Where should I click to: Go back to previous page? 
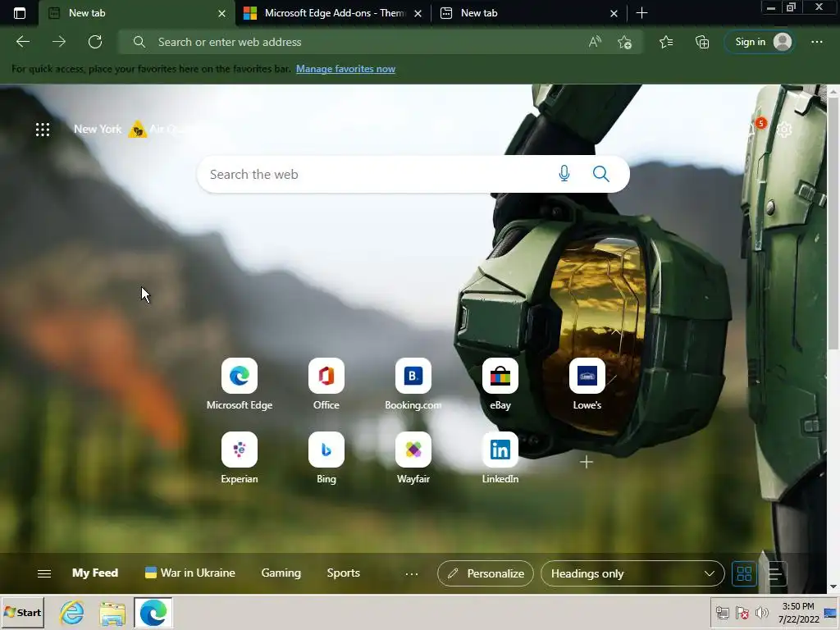22,42
